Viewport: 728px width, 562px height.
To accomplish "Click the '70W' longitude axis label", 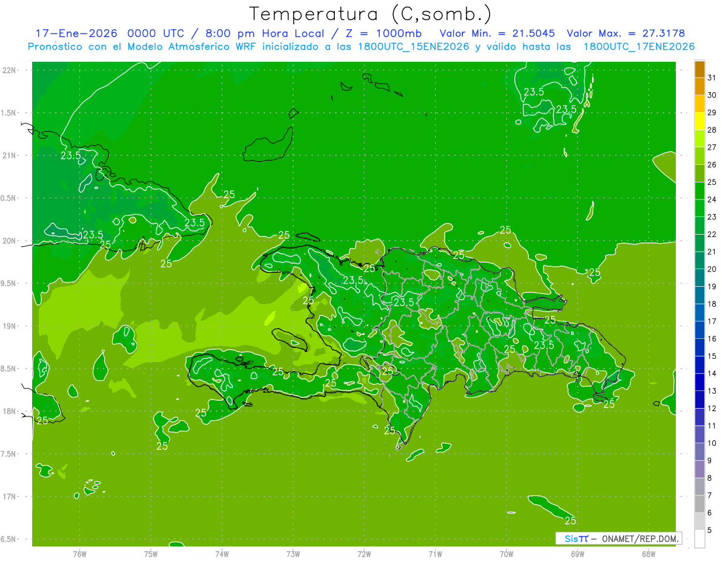I will (x=507, y=554).
